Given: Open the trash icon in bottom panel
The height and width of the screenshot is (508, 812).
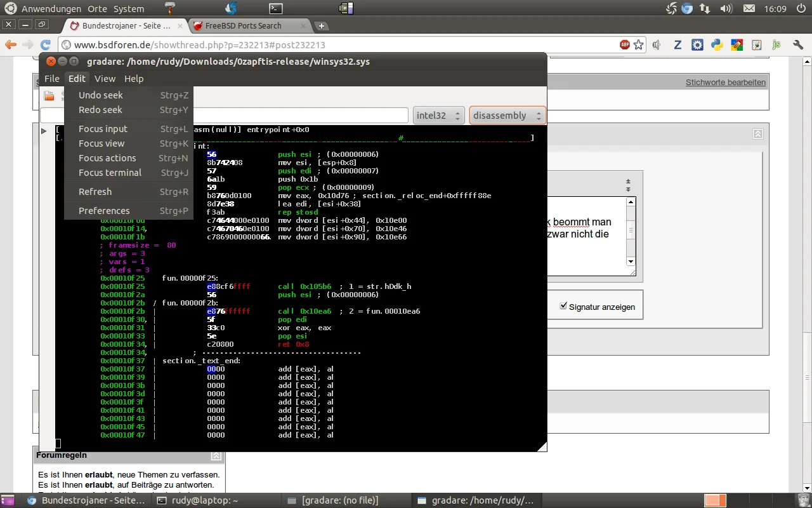Looking at the screenshot, I should tap(803, 500).
